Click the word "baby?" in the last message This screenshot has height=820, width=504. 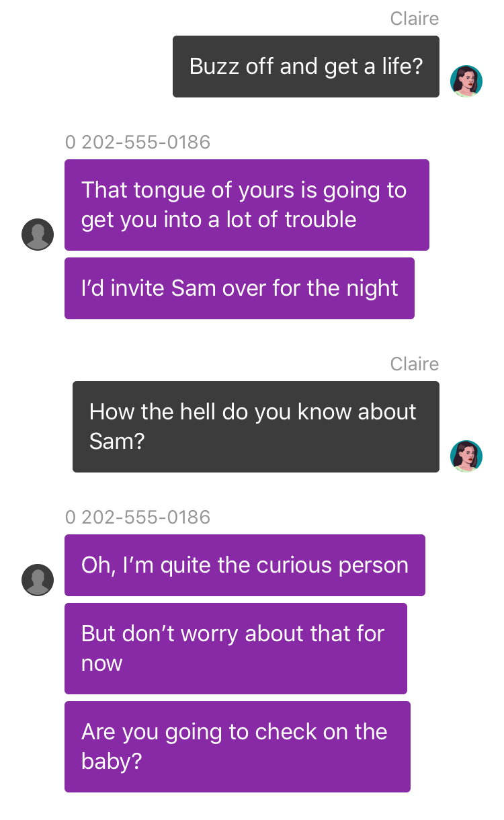[112, 762]
